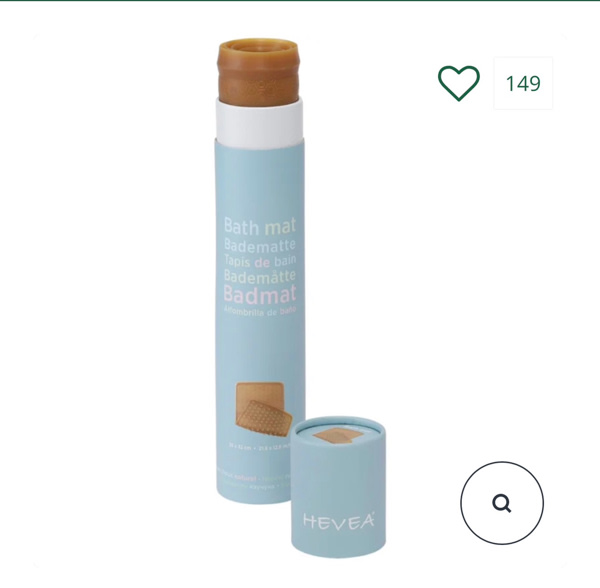This screenshot has height=588, width=600.
Task: Click the natural rubber text near the tube base
Action: 254,481
